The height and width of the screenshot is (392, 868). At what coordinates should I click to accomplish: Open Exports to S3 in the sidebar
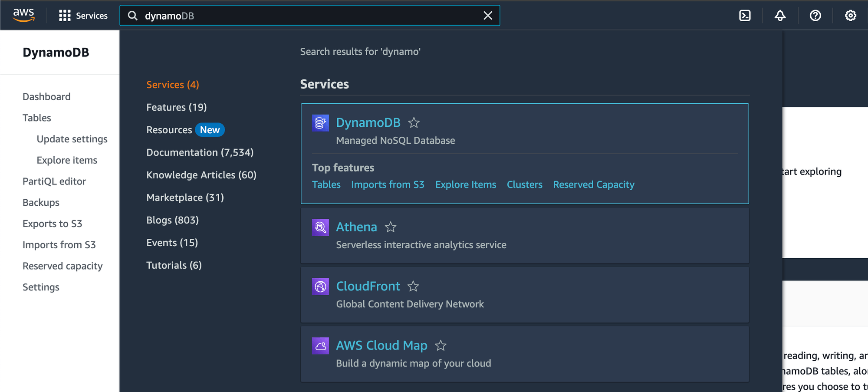point(52,224)
